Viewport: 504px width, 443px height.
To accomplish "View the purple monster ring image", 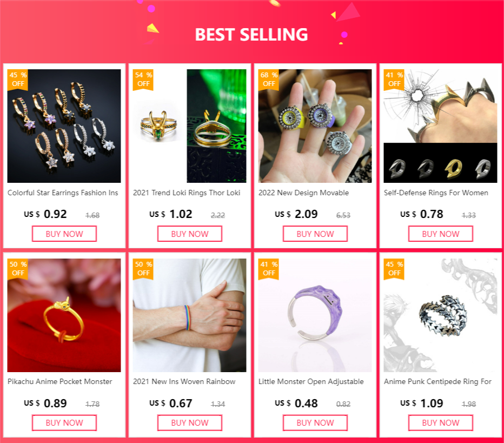I will [x=315, y=315].
